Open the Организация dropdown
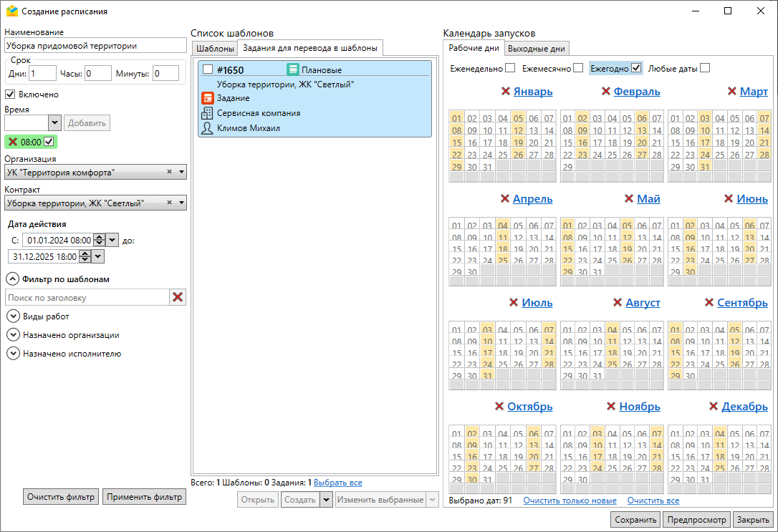 pyautogui.click(x=181, y=173)
